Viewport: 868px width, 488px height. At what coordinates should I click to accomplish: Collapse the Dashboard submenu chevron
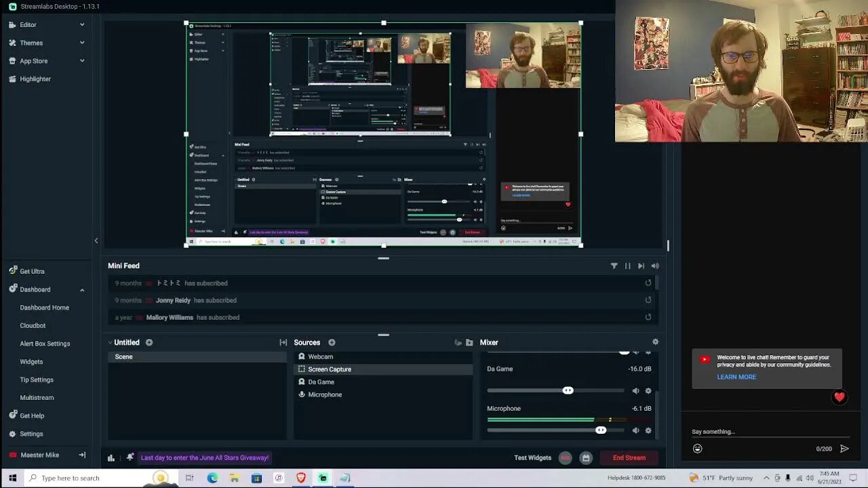coord(82,290)
